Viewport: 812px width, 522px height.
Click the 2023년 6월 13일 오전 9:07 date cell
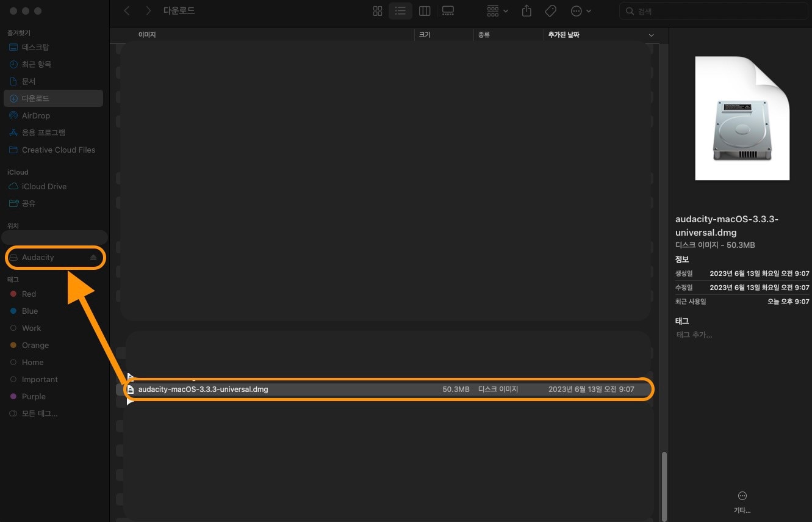click(x=591, y=389)
